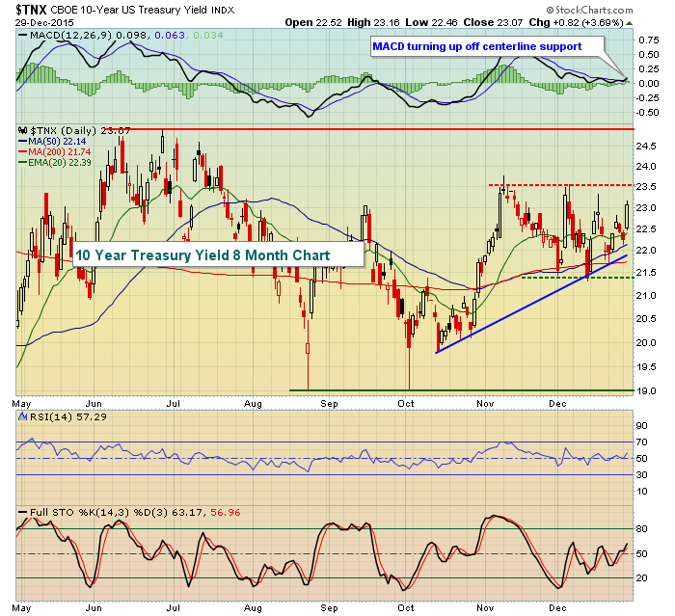Click the Full STO legend line marker
The height and width of the screenshot is (616, 675).
click(22, 512)
